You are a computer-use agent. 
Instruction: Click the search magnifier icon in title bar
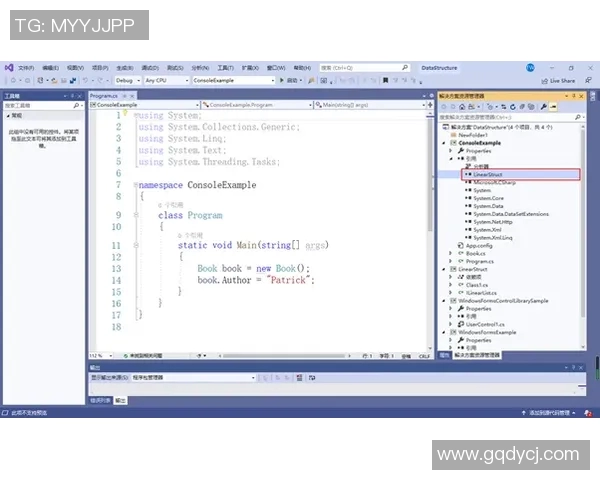[x=405, y=68]
